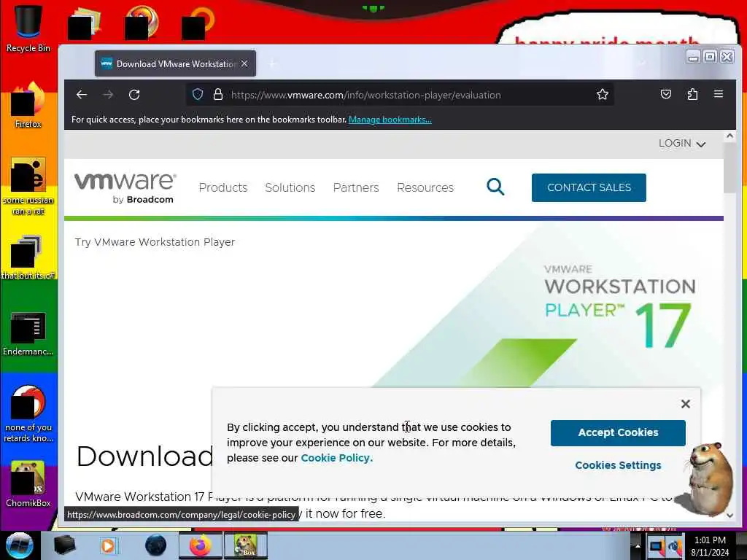Reload the VMware page
The height and width of the screenshot is (560, 747).
click(134, 95)
